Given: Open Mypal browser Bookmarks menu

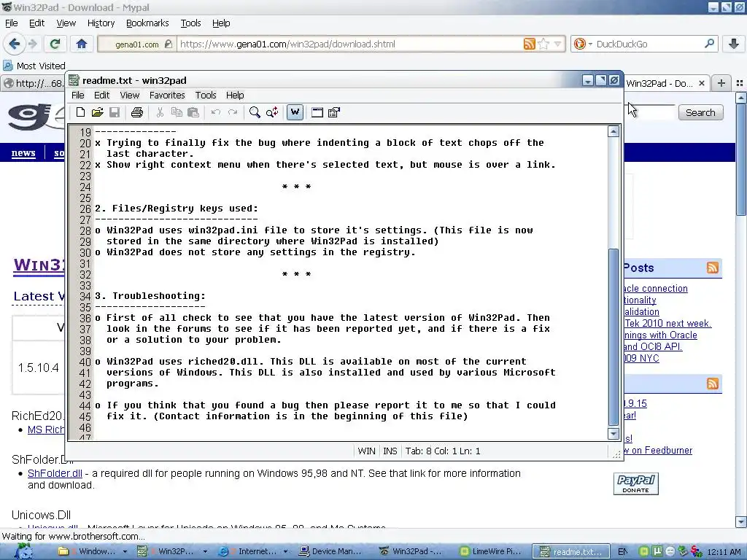Looking at the screenshot, I should point(147,23).
